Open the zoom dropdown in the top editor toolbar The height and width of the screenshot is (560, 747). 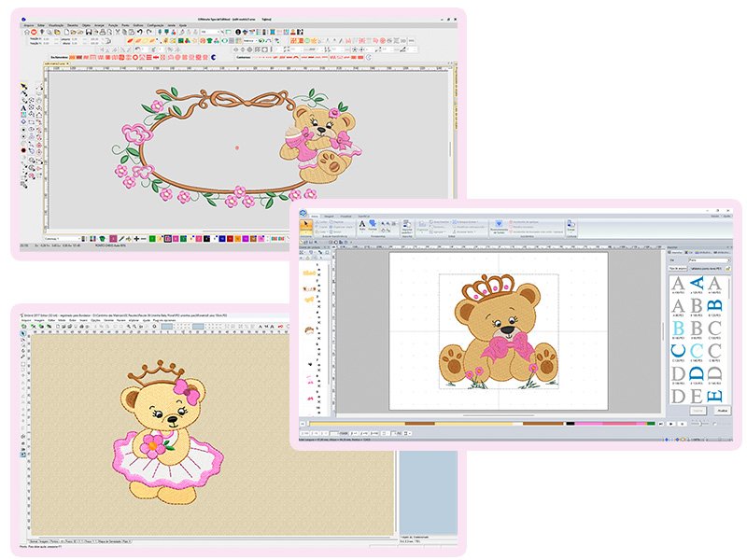pos(207,32)
